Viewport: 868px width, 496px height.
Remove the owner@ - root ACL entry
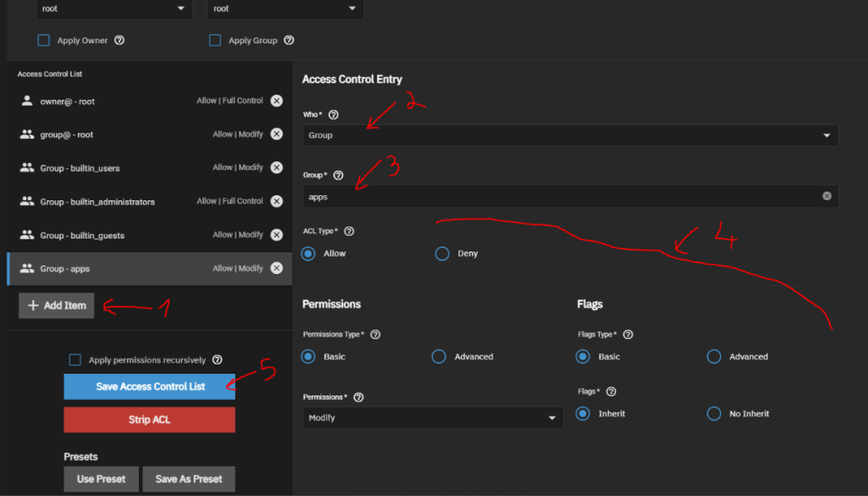point(276,101)
